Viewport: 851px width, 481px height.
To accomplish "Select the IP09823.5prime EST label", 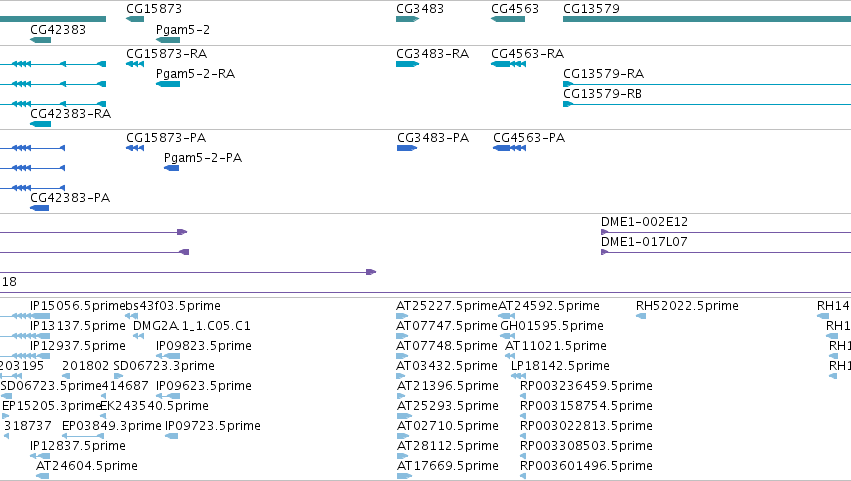I will 204,346.
